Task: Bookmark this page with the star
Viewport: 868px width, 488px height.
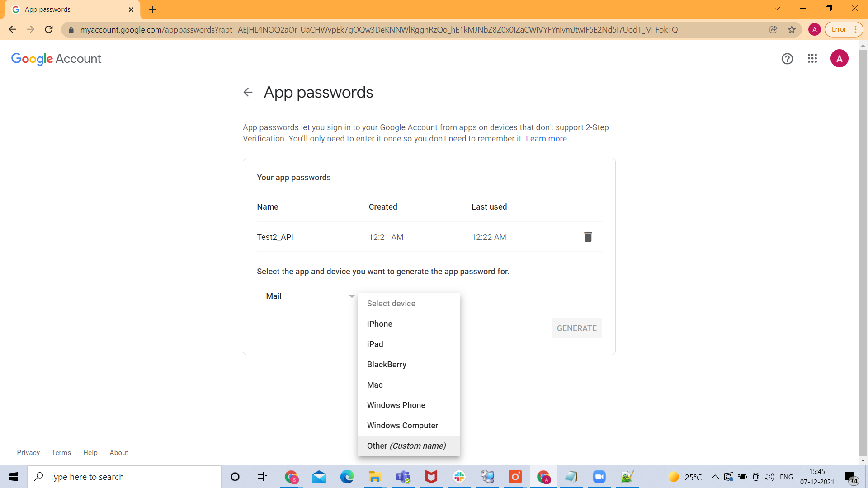Action: (x=792, y=29)
